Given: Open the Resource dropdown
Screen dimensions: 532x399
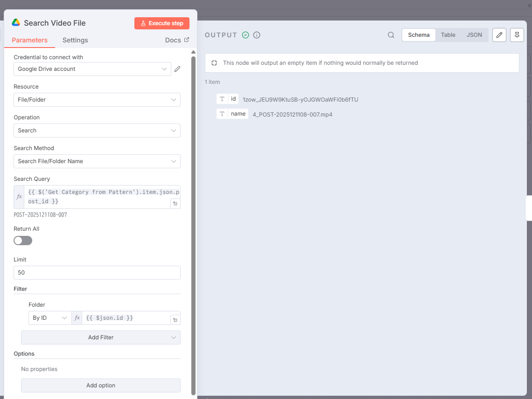Looking at the screenshot, I should pyautogui.click(x=97, y=100).
